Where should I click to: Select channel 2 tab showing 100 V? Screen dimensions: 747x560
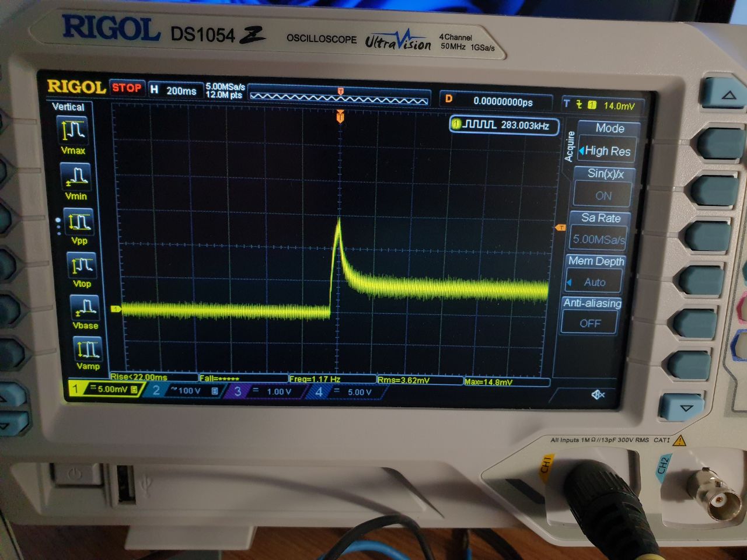(186, 391)
